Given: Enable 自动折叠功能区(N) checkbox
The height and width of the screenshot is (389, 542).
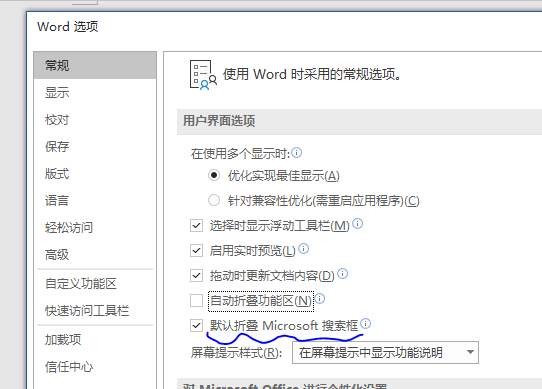Looking at the screenshot, I should (x=196, y=300).
